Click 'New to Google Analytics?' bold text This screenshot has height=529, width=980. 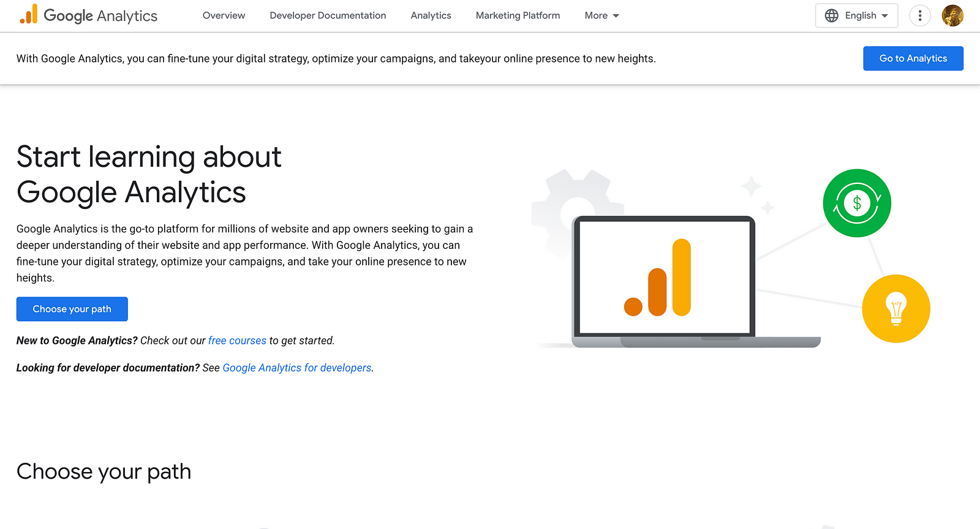pyautogui.click(x=77, y=340)
